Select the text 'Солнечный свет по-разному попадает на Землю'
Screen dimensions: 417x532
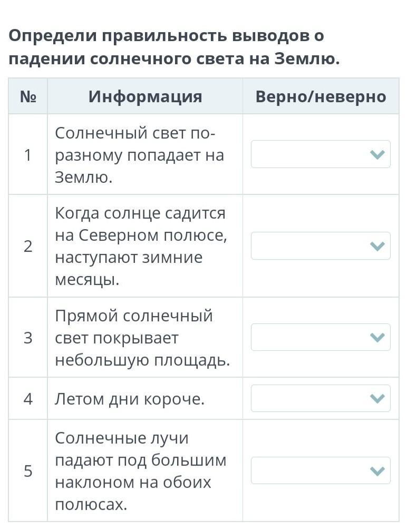pos(139,155)
